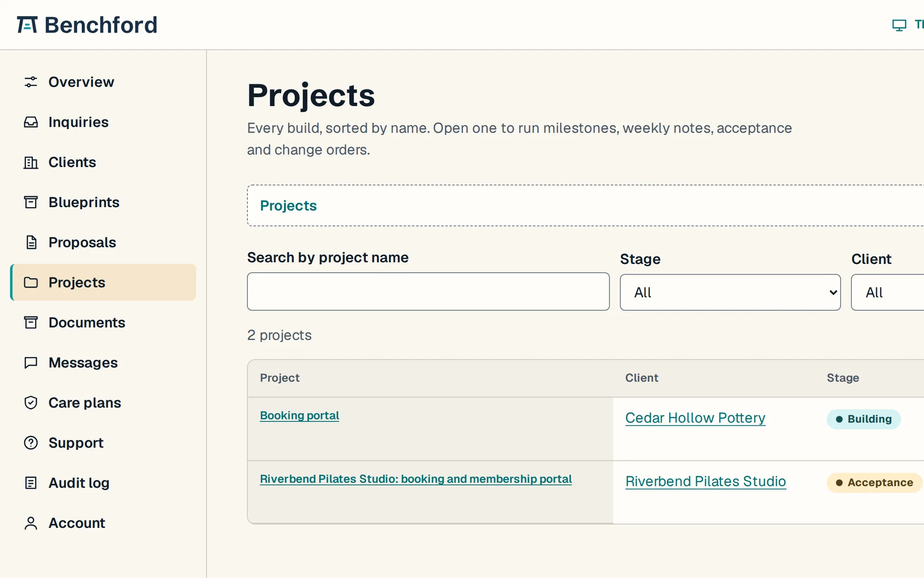This screenshot has height=578, width=924.
Task: Open Inquiries from the sidebar
Action: (103, 122)
